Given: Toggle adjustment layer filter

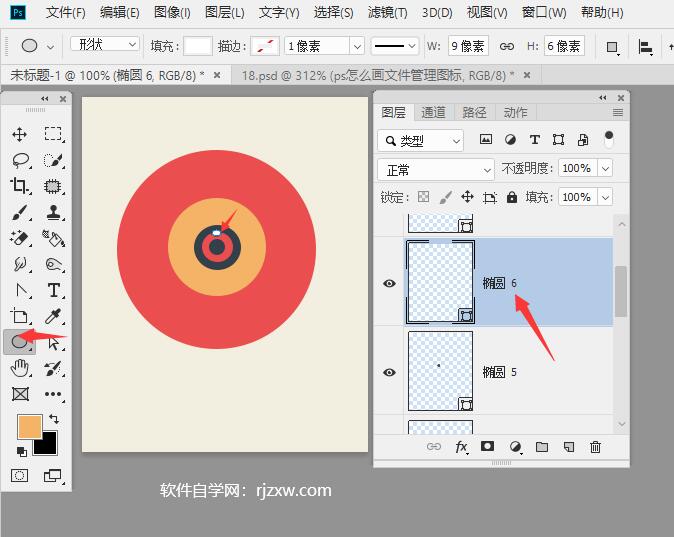Looking at the screenshot, I should (x=510, y=139).
